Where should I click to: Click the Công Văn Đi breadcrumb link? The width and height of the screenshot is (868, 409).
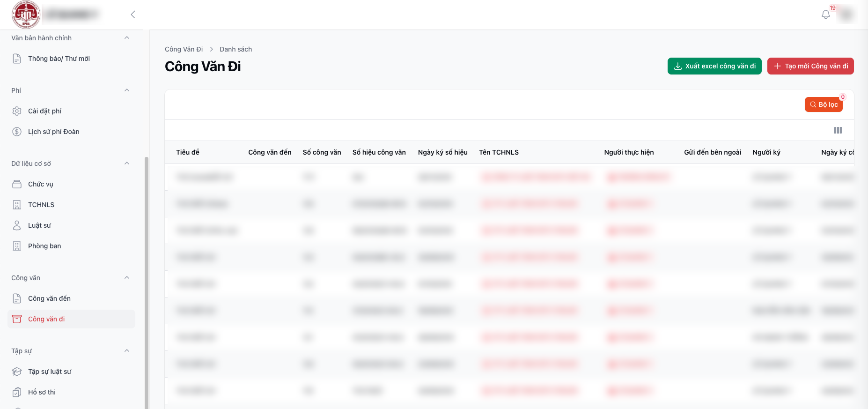tap(184, 49)
